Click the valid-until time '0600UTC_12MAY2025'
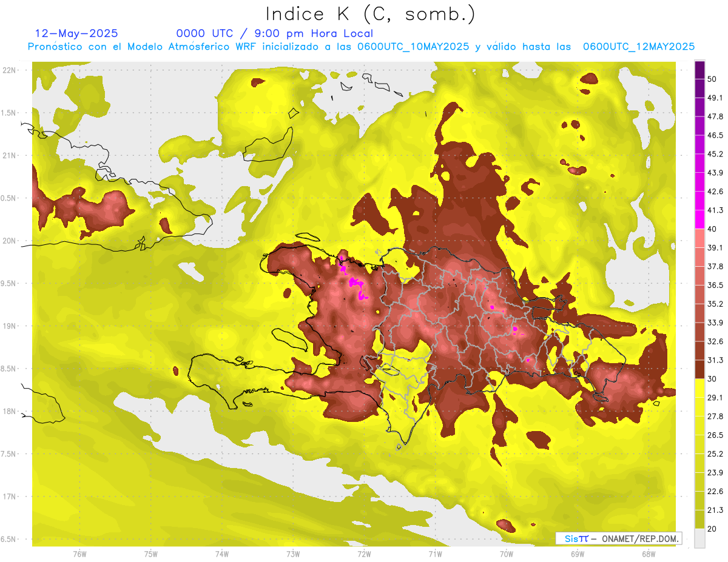The width and height of the screenshot is (728, 562). [x=639, y=47]
